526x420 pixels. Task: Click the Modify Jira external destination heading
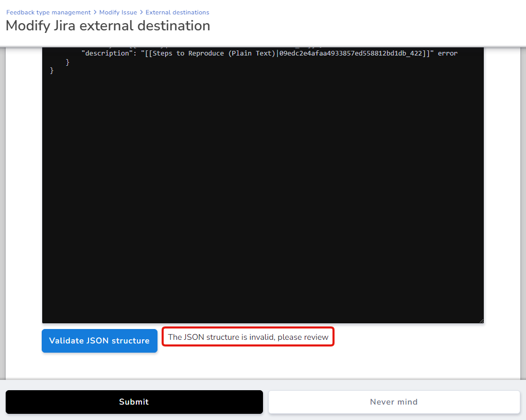pos(108,26)
